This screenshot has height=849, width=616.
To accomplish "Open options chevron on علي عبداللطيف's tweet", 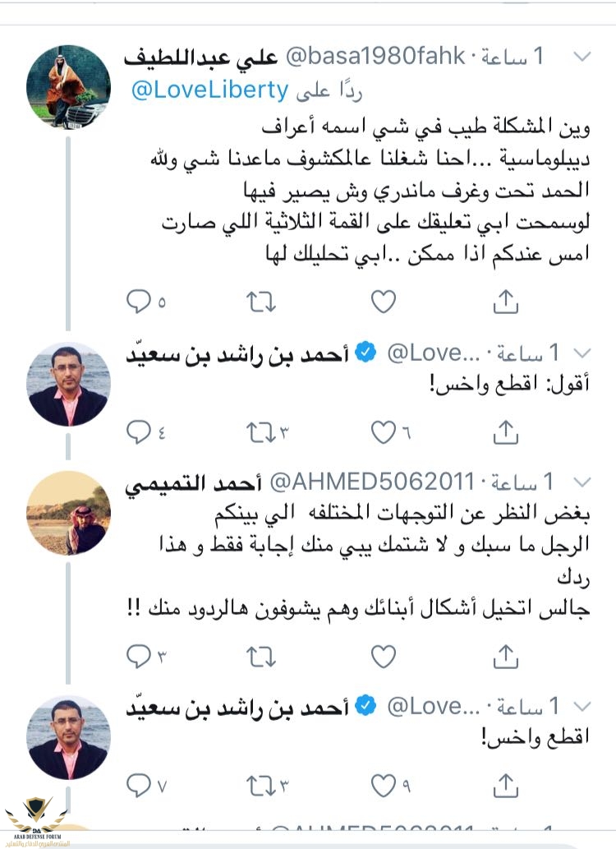I will point(582,56).
